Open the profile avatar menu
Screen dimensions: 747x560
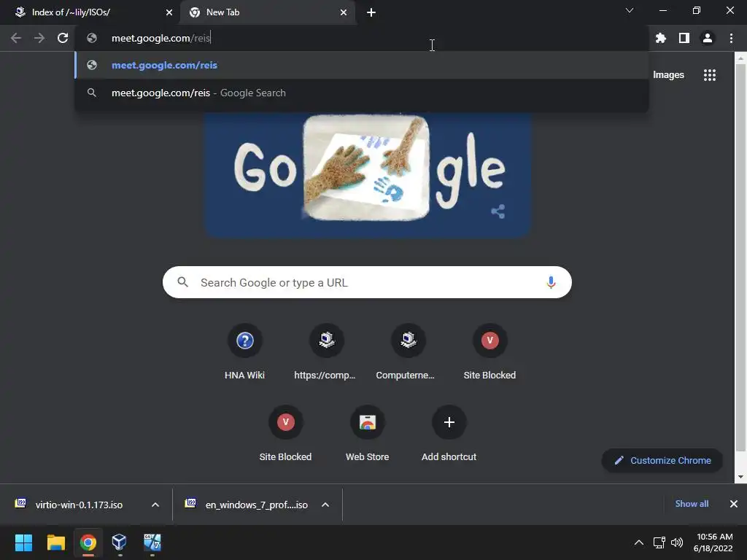pyautogui.click(x=708, y=38)
